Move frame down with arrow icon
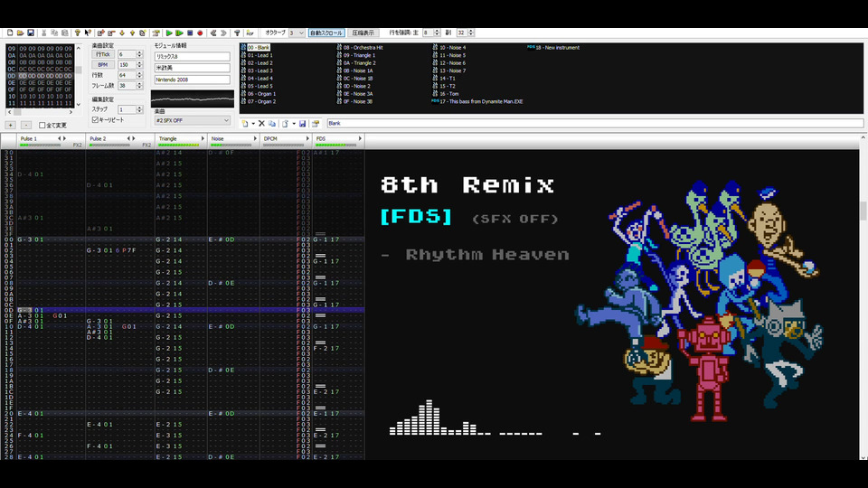This screenshot has height=488, width=868. coord(122,33)
